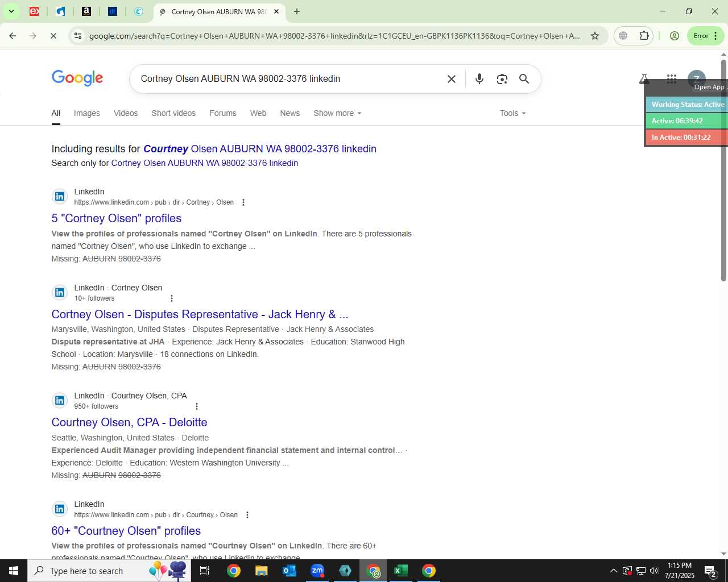Click the Open App overlay label
The height and width of the screenshot is (582, 728).
tap(709, 87)
